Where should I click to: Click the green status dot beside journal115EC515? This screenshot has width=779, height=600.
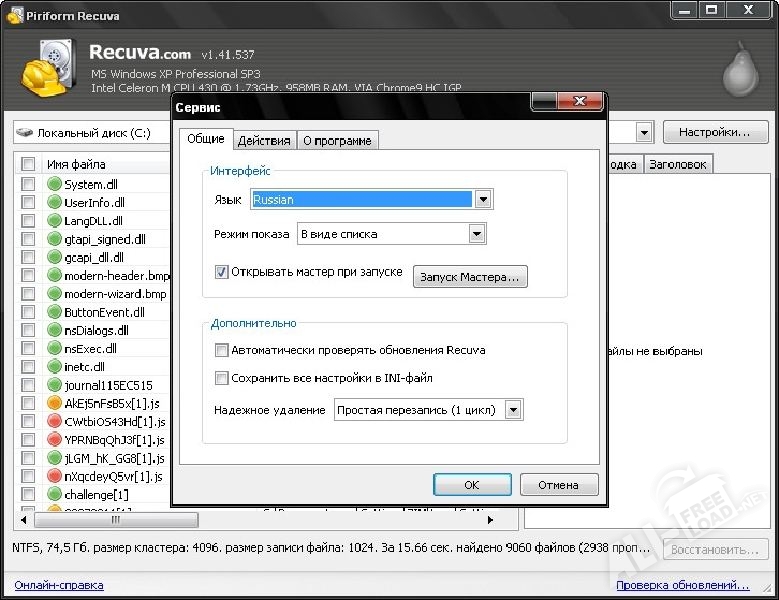pos(54,385)
